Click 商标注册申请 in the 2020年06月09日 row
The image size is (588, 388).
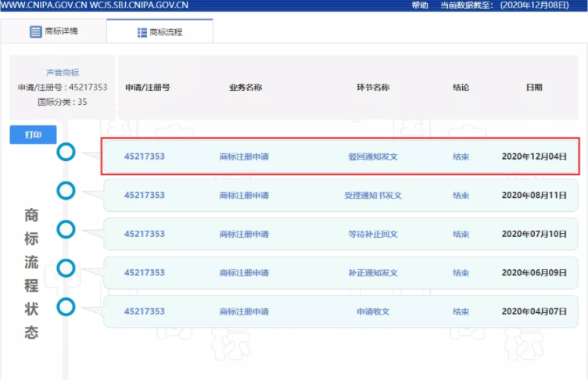tap(244, 273)
